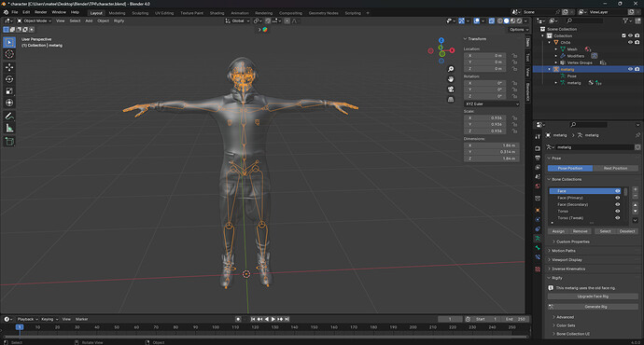The height and width of the screenshot is (345, 644).
Task: Switch orthographic perspective grid icon
Action: [x=451, y=99]
